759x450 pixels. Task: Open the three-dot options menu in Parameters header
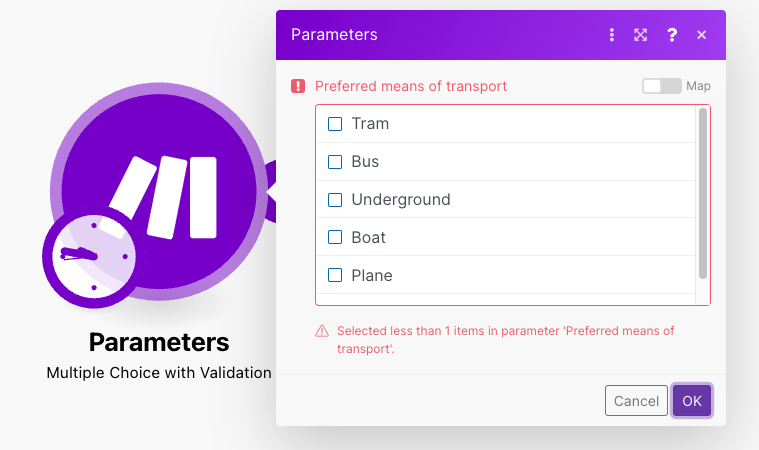[612, 35]
